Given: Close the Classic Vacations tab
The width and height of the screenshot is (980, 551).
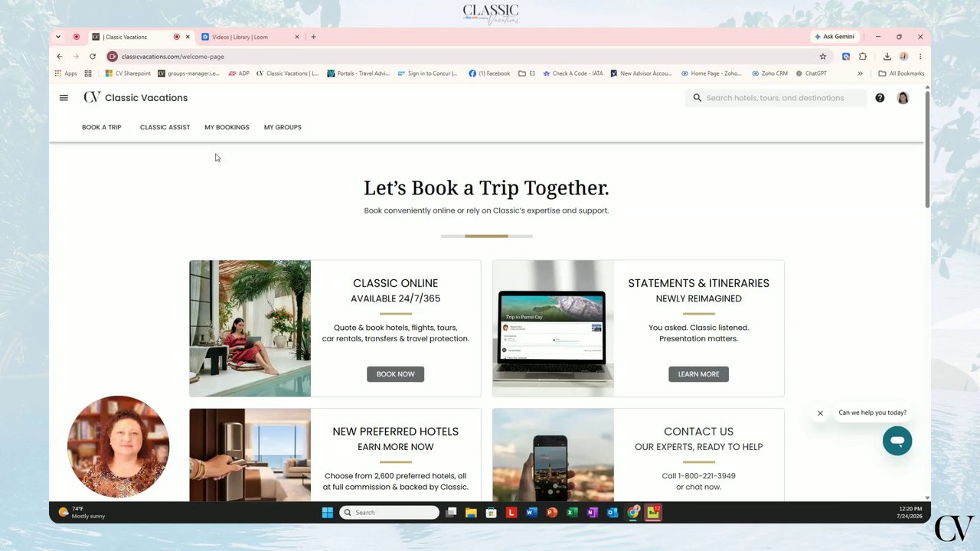Looking at the screenshot, I should coord(188,37).
